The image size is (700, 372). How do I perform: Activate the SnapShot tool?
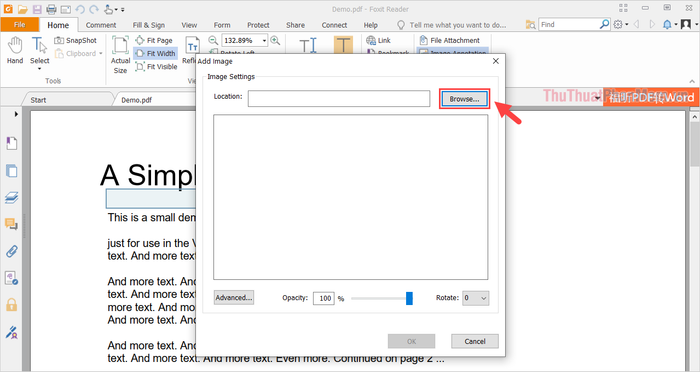pyautogui.click(x=75, y=40)
